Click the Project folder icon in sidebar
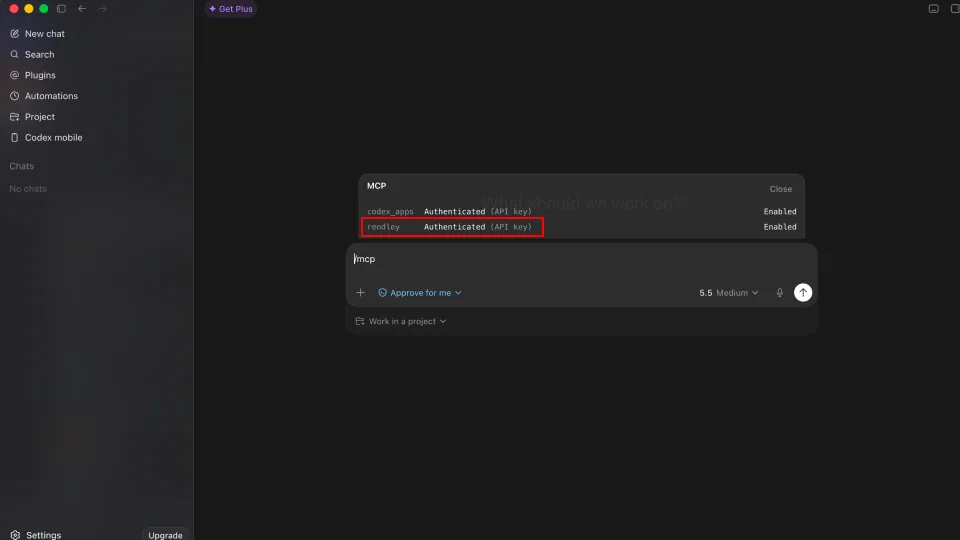This screenshot has width=960, height=540. click(15, 117)
